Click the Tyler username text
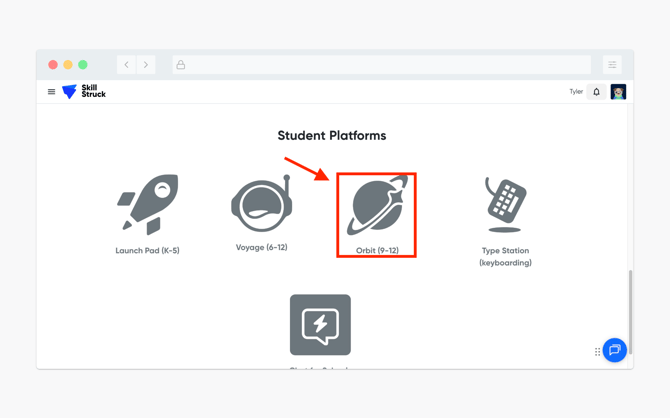 [576, 91]
